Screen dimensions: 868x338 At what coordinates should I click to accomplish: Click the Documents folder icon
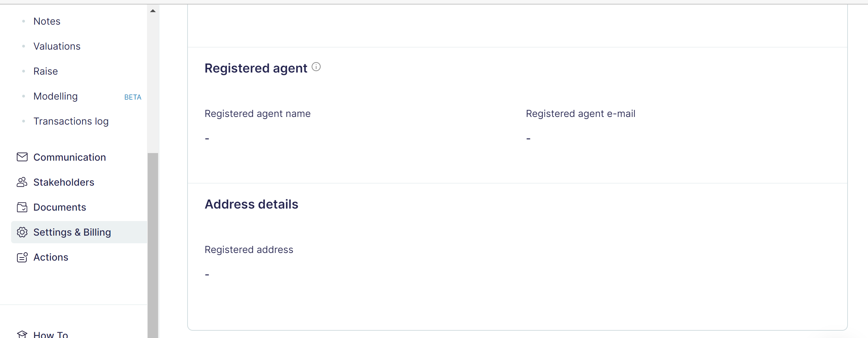[x=22, y=207]
